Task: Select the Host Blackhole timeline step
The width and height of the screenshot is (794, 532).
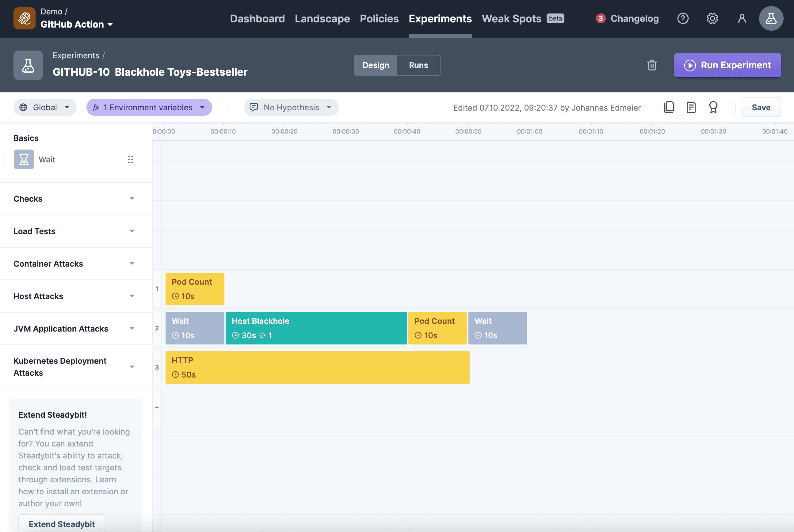Action: (x=316, y=328)
